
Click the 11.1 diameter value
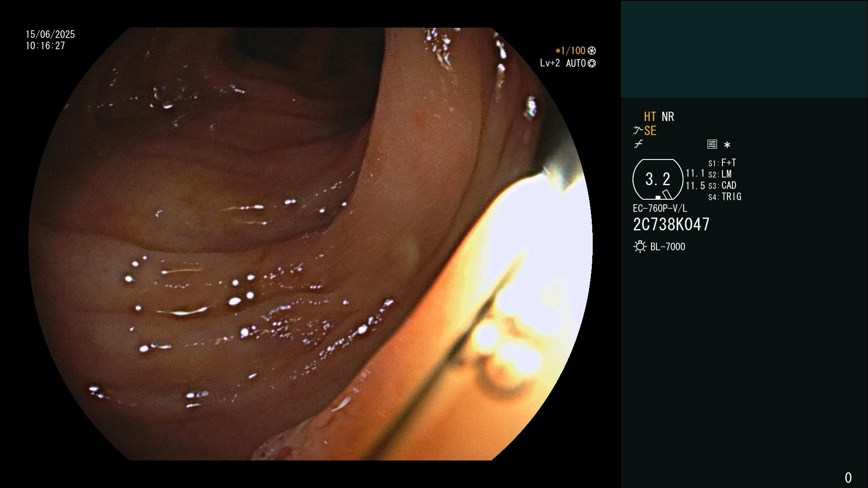695,173
